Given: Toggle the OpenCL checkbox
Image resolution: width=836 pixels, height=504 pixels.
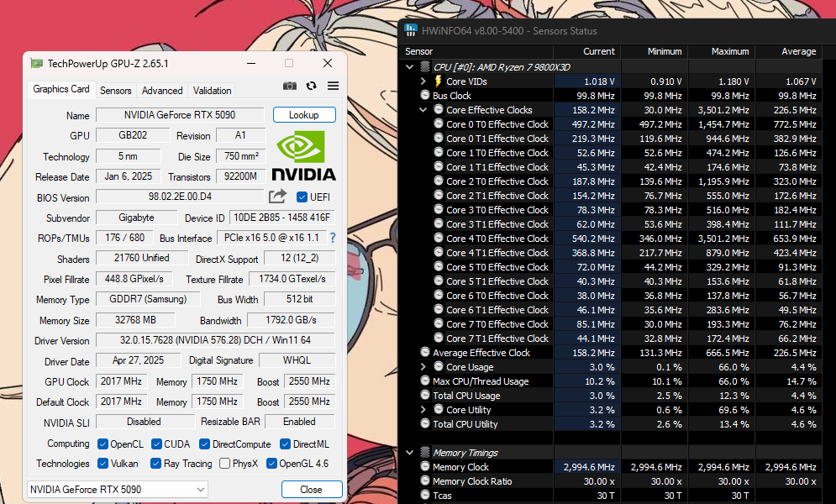Looking at the screenshot, I should [x=103, y=444].
